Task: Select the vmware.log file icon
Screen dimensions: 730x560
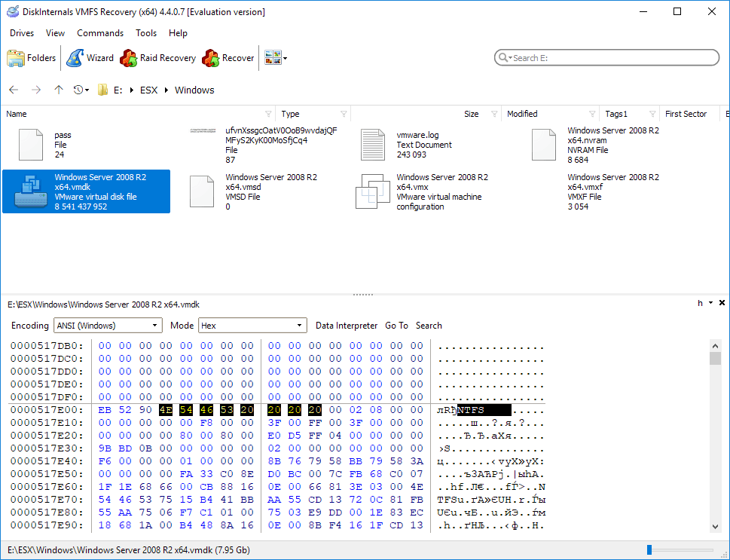Action: [x=373, y=145]
